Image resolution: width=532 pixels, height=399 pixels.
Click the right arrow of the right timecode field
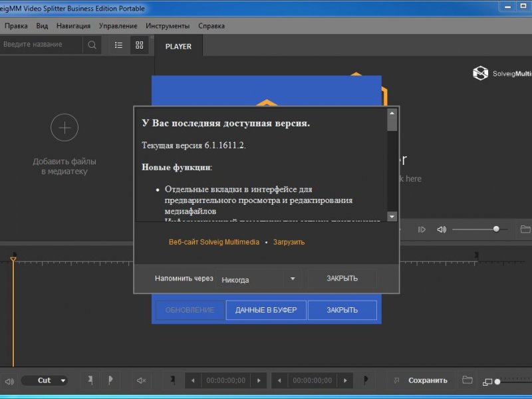click(345, 380)
